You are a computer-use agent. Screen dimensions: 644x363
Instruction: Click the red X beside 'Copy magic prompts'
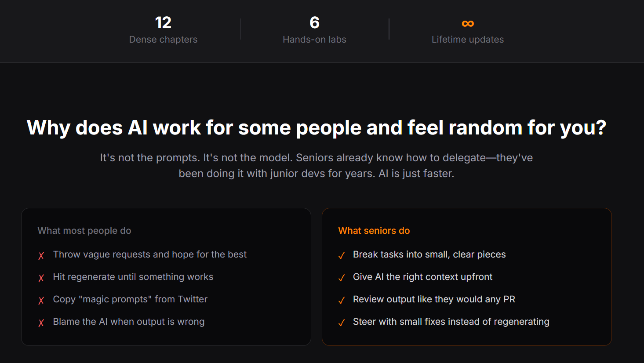point(41,301)
